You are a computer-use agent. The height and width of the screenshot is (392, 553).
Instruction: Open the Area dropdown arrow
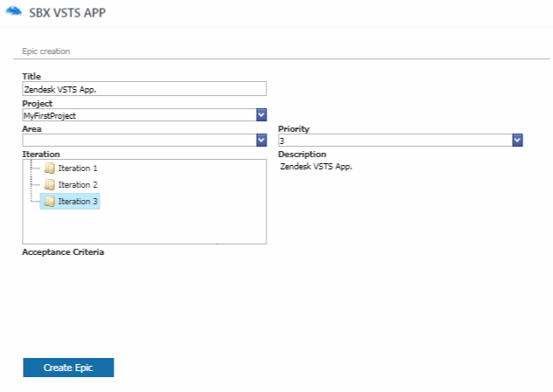click(261, 141)
